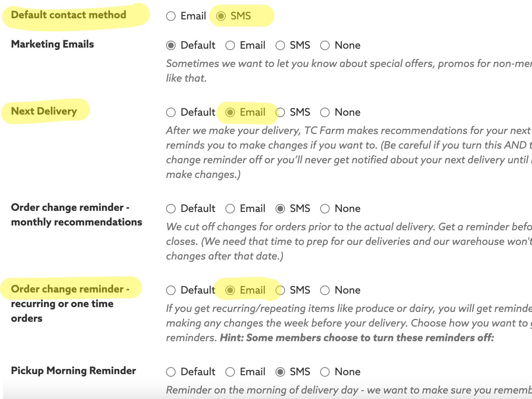Set Marketing Emails to Email
532x399 pixels.
[230, 45]
